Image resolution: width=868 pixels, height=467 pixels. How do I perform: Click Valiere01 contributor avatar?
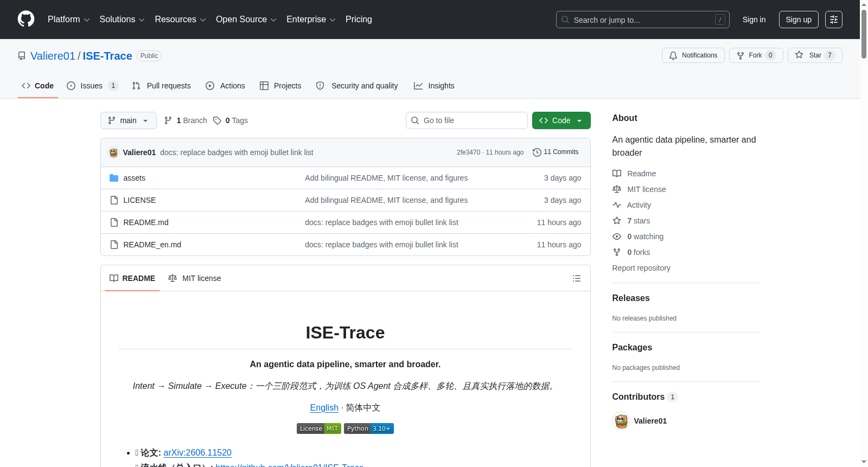click(621, 421)
